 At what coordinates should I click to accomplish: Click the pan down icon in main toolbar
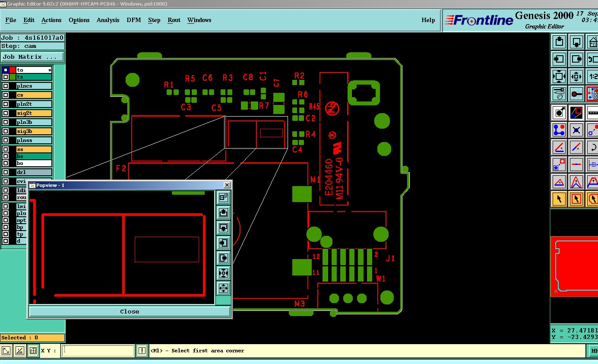click(576, 42)
